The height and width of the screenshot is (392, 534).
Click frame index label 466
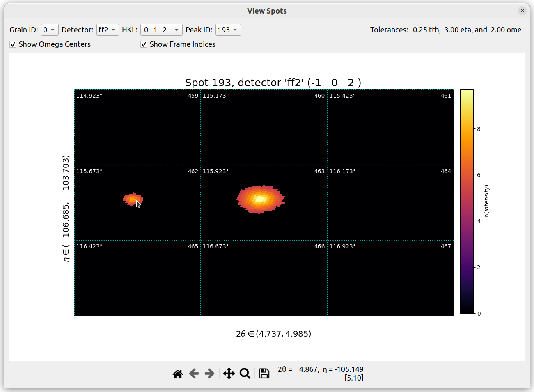(x=319, y=246)
